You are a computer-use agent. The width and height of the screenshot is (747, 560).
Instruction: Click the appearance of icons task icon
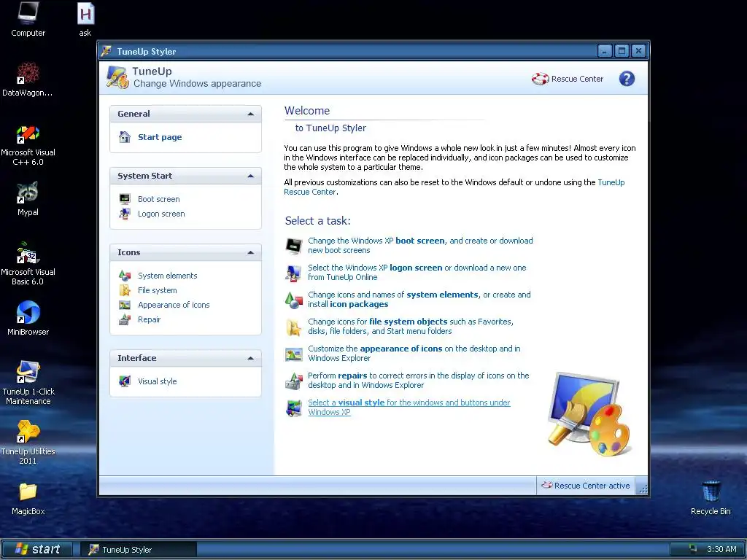[x=294, y=354]
